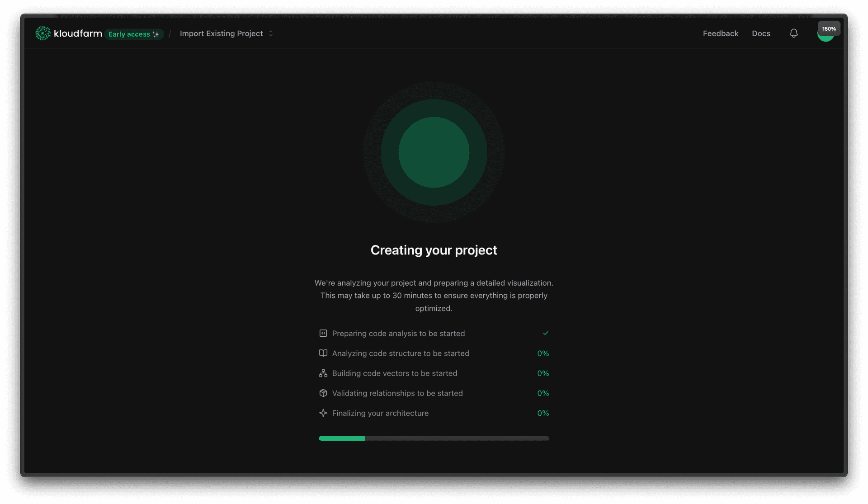The width and height of the screenshot is (868, 504).
Task: Click the 0% value for Finalizing your architecture
Action: 542,413
